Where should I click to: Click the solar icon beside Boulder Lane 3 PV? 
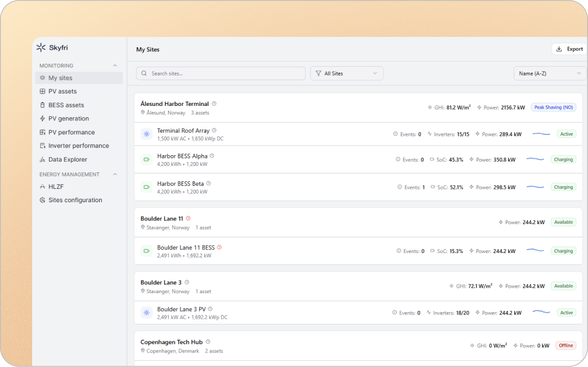pos(146,313)
